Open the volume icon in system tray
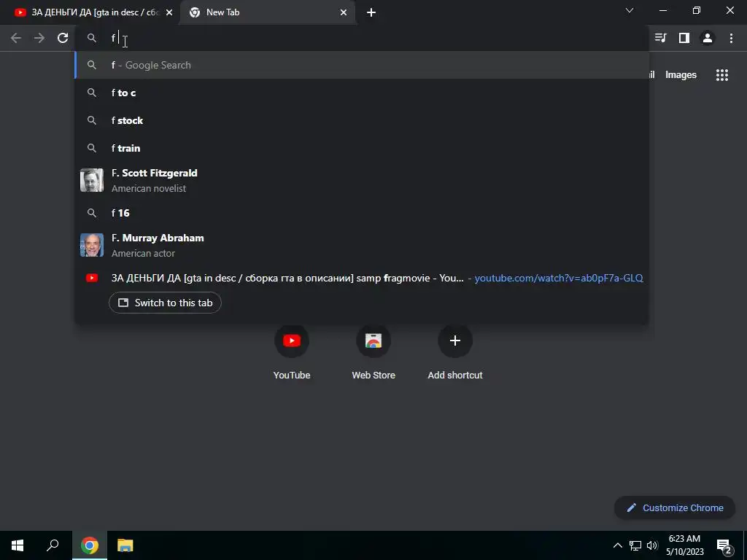This screenshot has height=560, width=747. click(653, 545)
